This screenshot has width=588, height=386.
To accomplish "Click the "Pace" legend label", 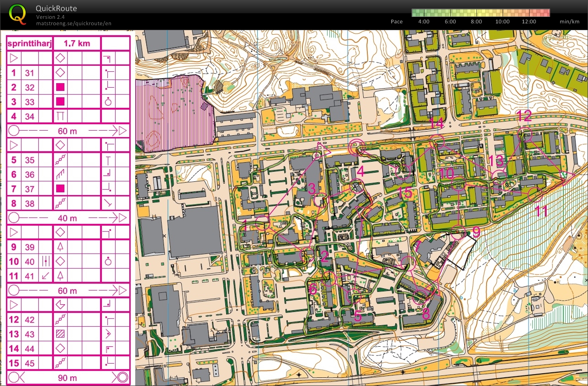I will click(397, 21).
